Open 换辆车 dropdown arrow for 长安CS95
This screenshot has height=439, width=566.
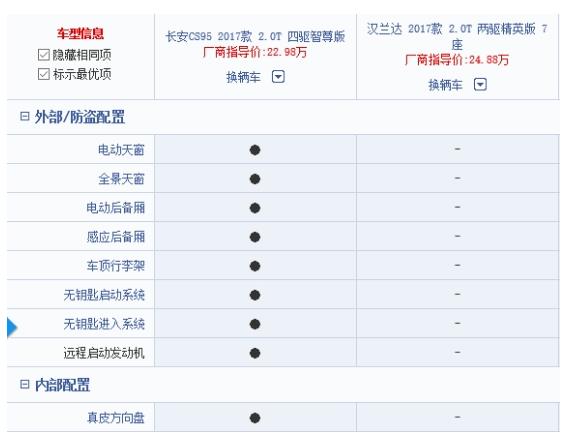[x=278, y=77]
